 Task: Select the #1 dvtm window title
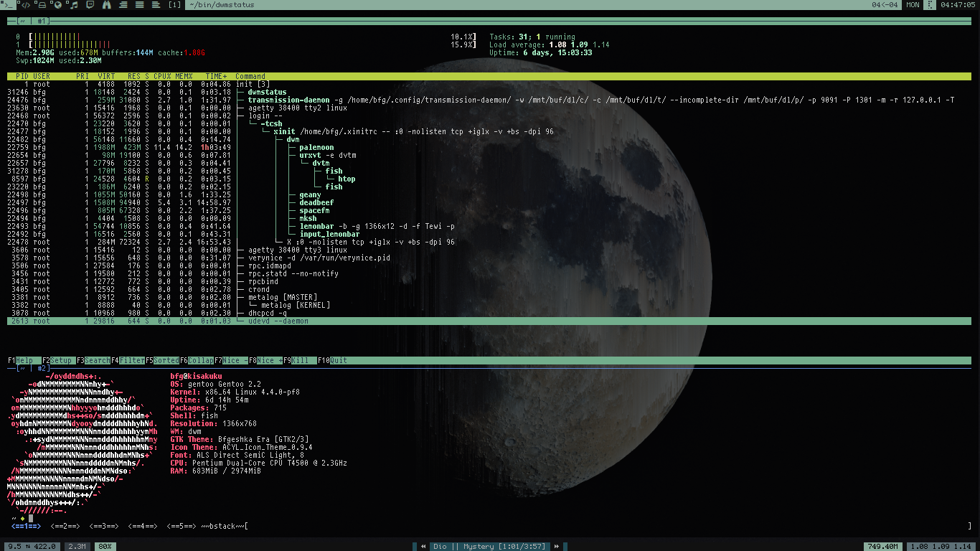pos(43,22)
